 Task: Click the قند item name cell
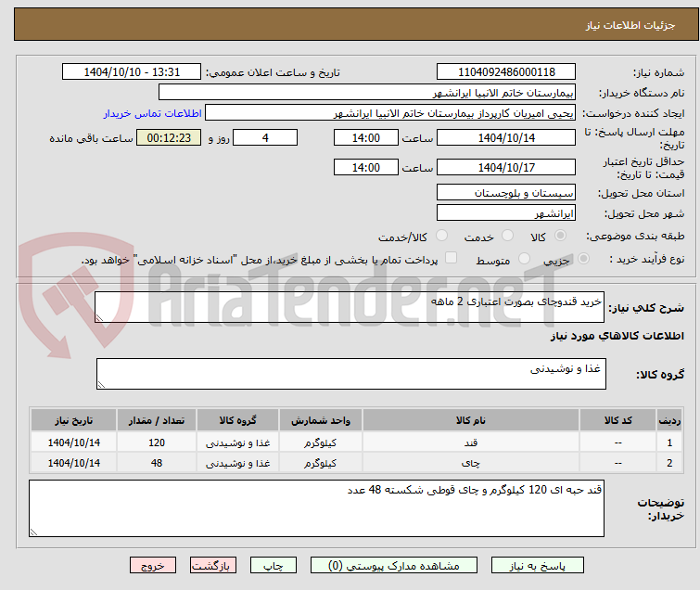pyautogui.click(x=471, y=442)
